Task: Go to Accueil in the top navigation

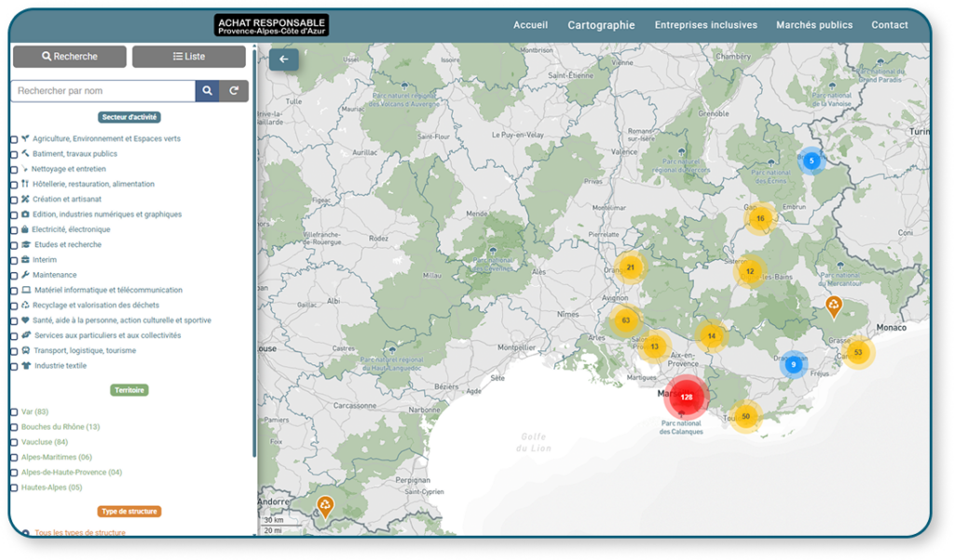Action: coord(530,25)
